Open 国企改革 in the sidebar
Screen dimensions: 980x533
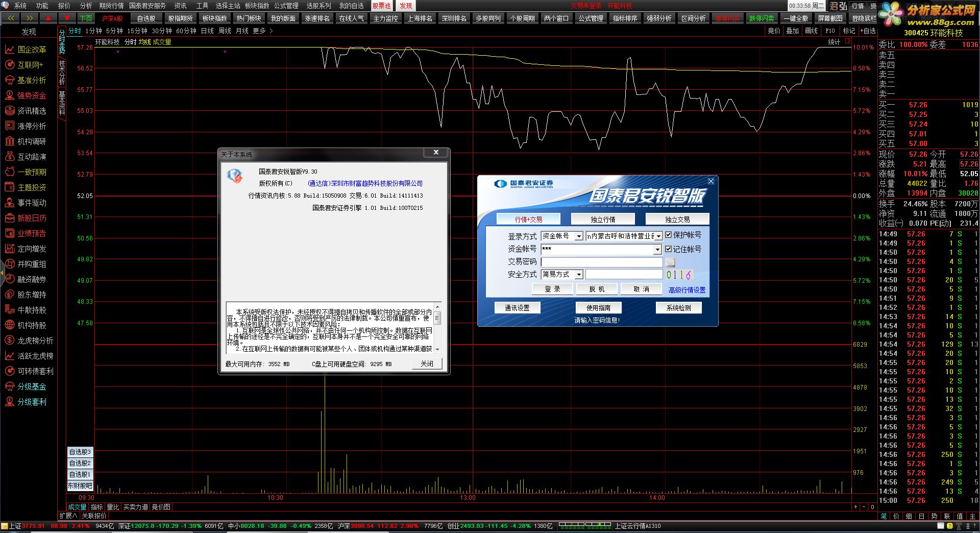click(26, 50)
